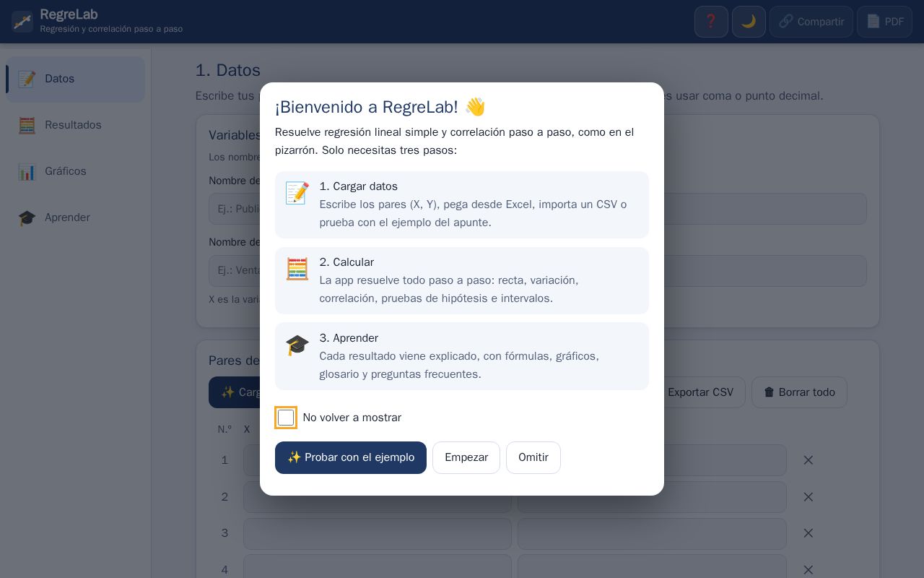Click the '3. Aprender' step title

(349, 338)
